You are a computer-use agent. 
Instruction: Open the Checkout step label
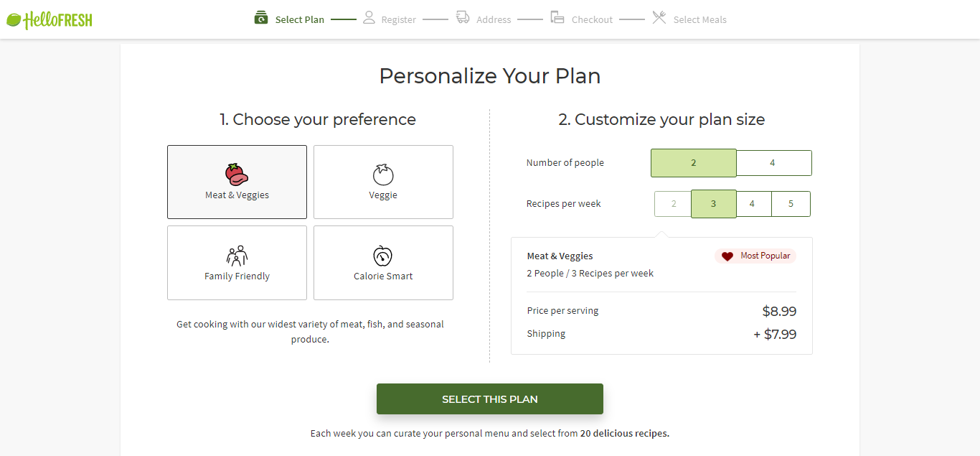(592, 20)
